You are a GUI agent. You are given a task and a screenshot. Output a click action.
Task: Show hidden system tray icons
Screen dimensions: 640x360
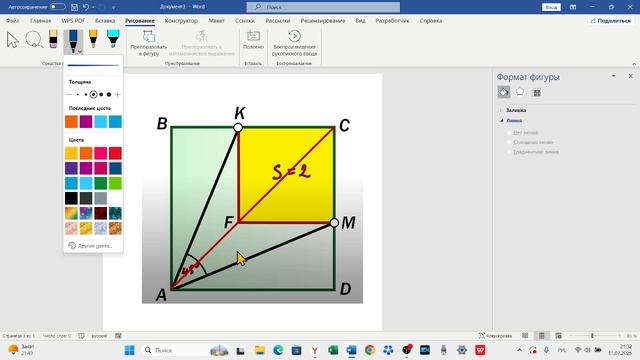coord(519,350)
